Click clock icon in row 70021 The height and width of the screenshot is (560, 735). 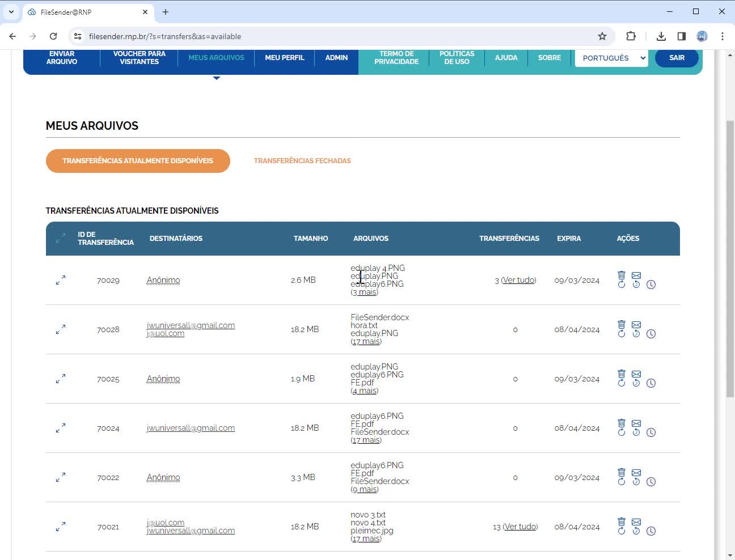[651, 531]
